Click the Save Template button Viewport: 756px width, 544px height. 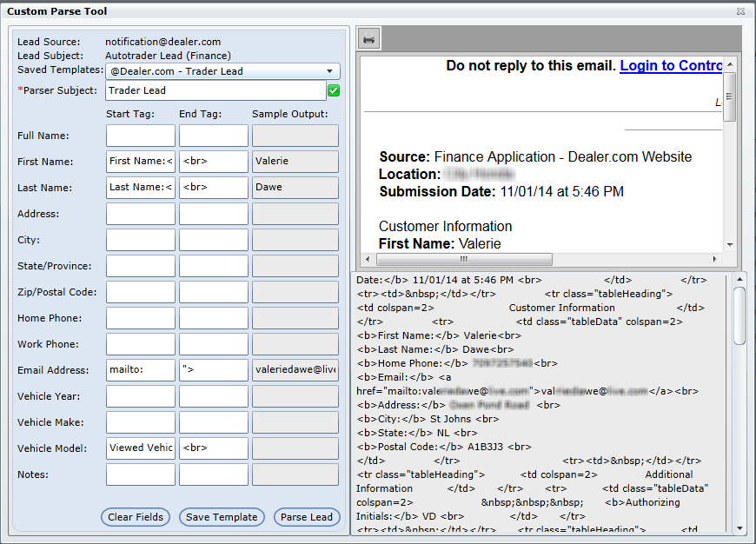[222, 517]
